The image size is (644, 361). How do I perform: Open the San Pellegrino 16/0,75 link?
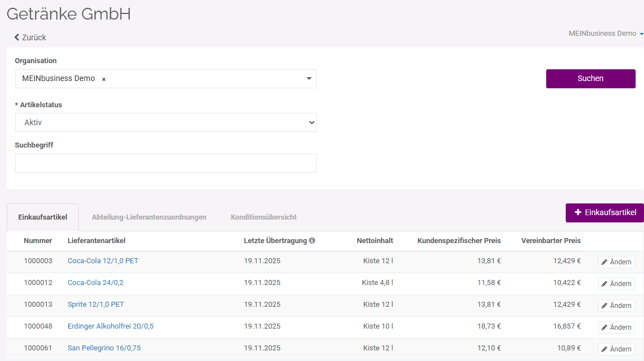pos(105,348)
